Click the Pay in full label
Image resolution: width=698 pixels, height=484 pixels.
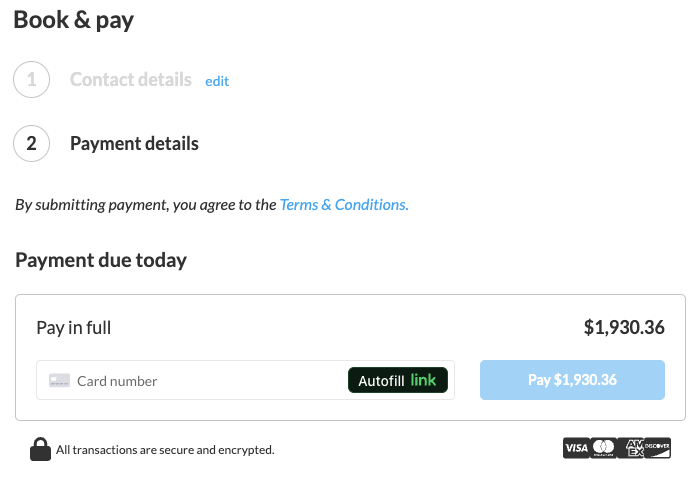tap(73, 328)
